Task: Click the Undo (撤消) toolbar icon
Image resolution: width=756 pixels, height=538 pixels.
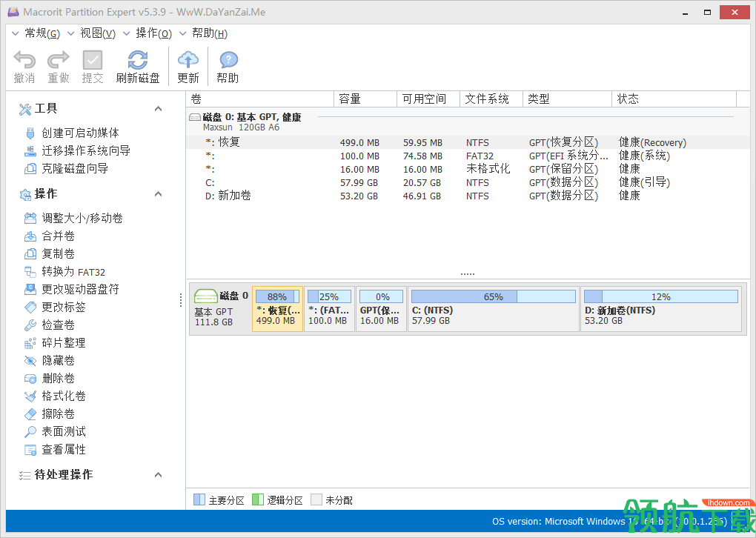Action: pyautogui.click(x=24, y=60)
